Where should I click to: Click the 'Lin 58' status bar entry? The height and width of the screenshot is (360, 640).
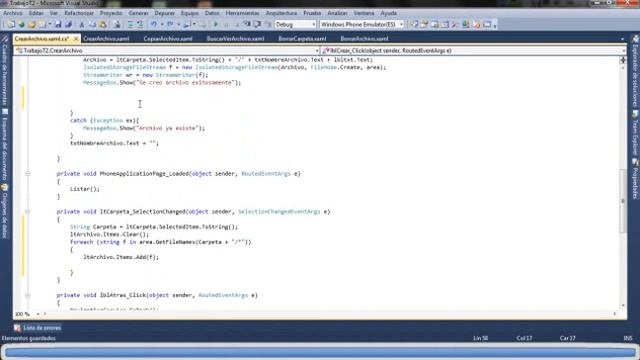point(480,338)
